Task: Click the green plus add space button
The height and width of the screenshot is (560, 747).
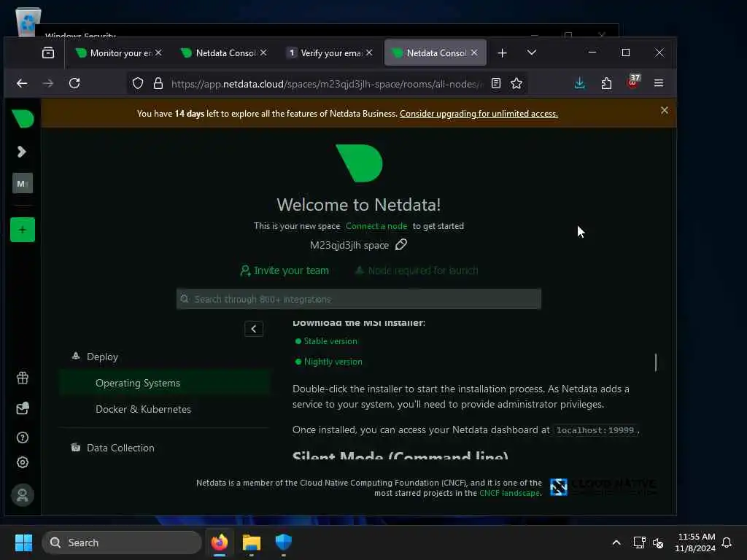Action: pos(23,230)
